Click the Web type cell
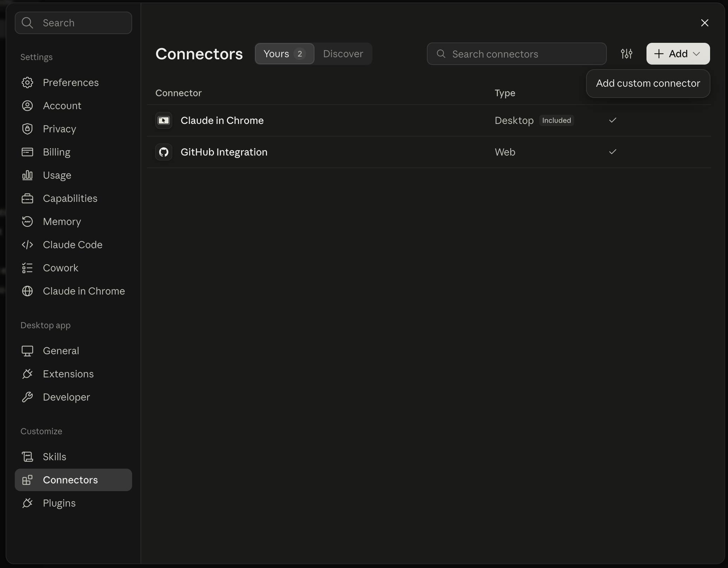 [505, 152]
